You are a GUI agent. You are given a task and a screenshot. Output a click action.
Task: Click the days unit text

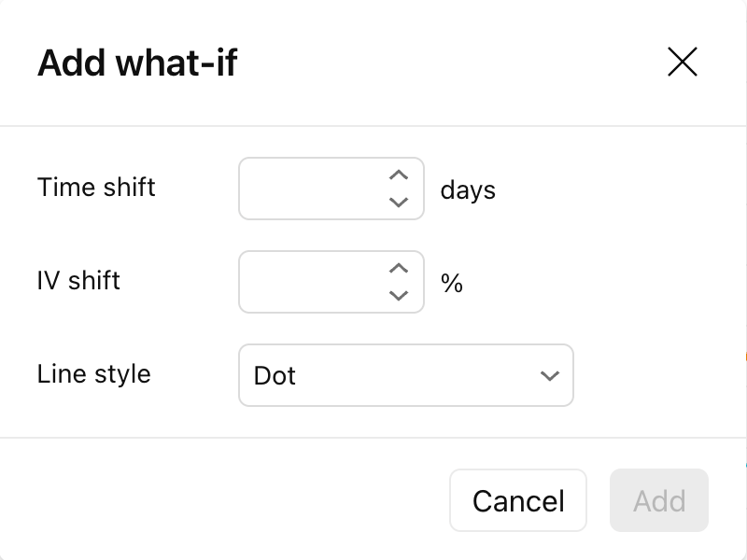point(468,190)
